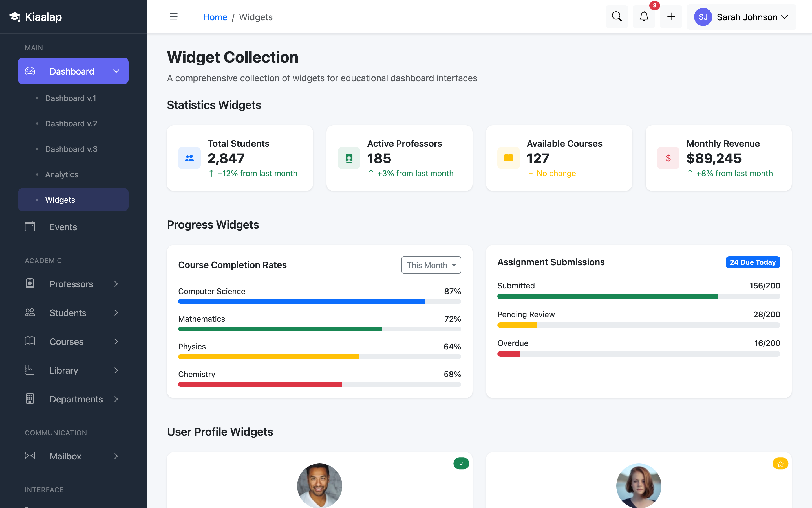Select the Widgets menu item
The width and height of the screenshot is (812, 508).
click(x=73, y=200)
